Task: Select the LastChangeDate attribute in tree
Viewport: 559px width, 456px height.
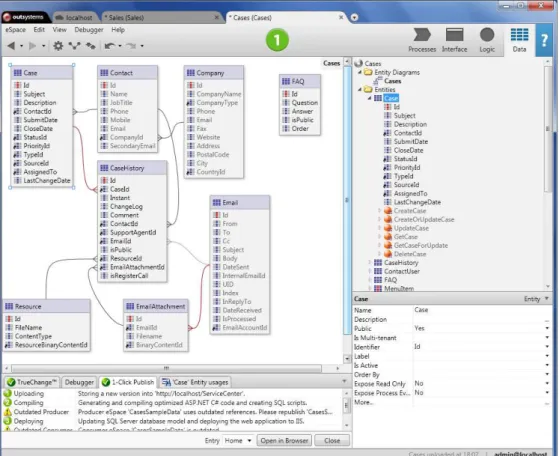Action: tap(417, 202)
